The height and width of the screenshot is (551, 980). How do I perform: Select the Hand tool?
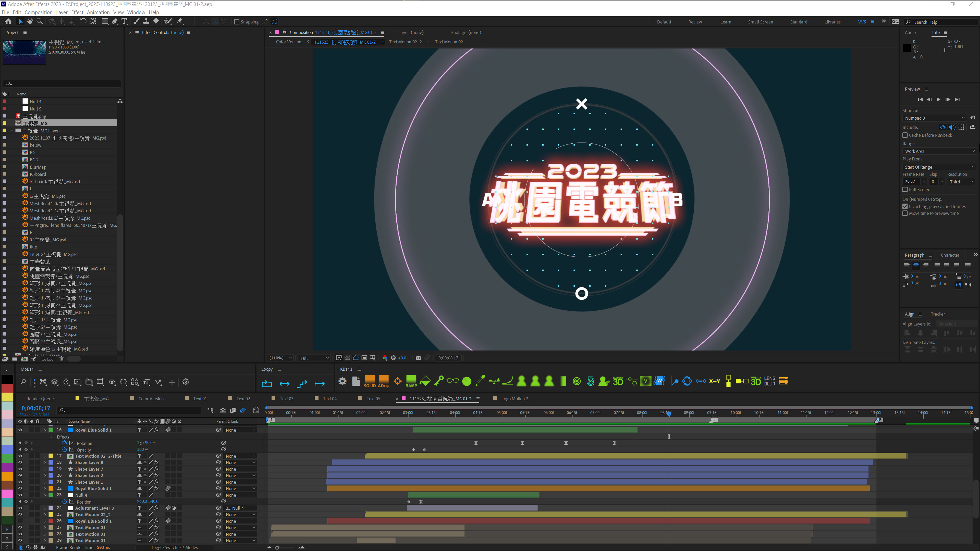tap(30, 22)
